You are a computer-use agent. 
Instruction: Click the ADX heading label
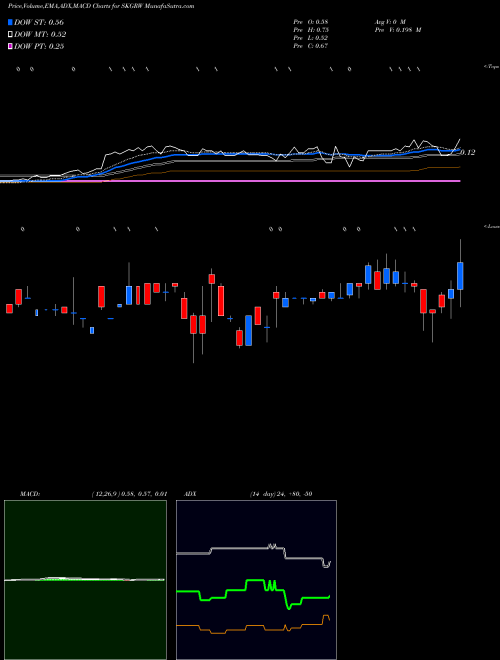pos(191,494)
